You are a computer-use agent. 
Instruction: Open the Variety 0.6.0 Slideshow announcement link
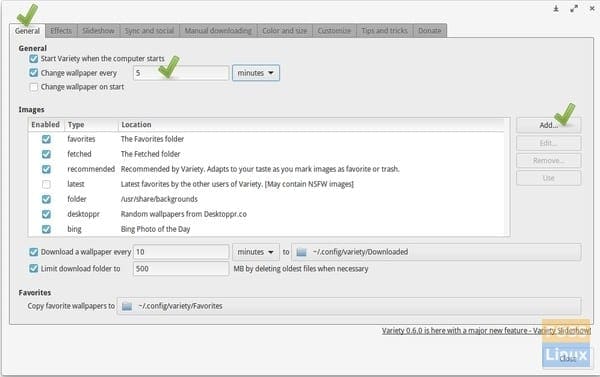pos(486,331)
